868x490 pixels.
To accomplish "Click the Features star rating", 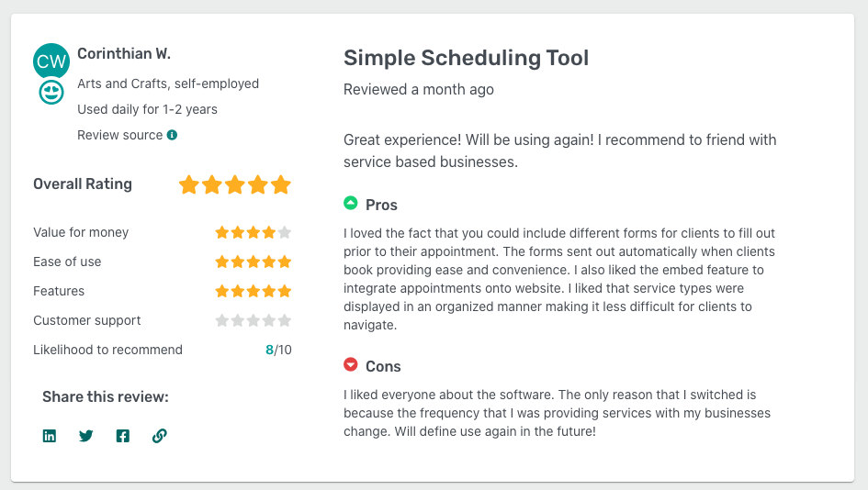I will [253, 291].
